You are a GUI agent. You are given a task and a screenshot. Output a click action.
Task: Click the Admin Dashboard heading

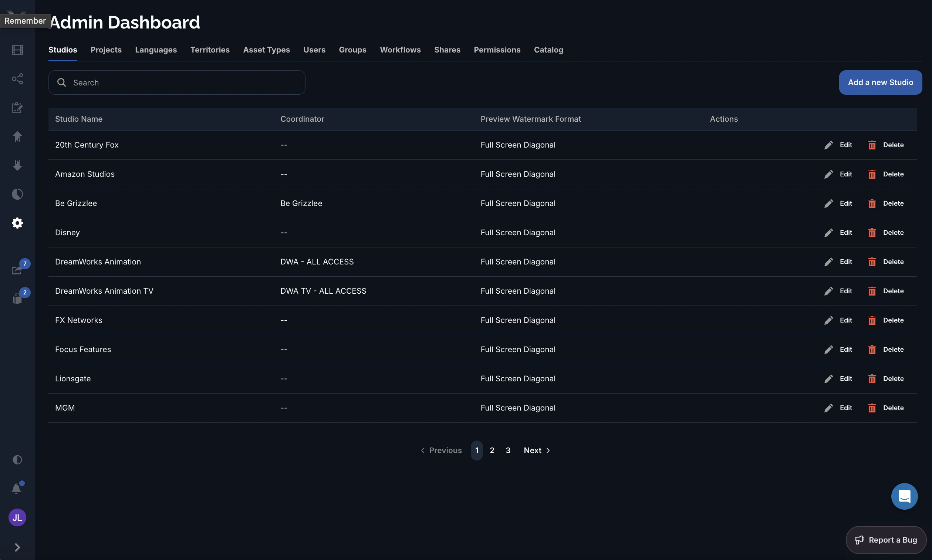[x=125, y=22]
